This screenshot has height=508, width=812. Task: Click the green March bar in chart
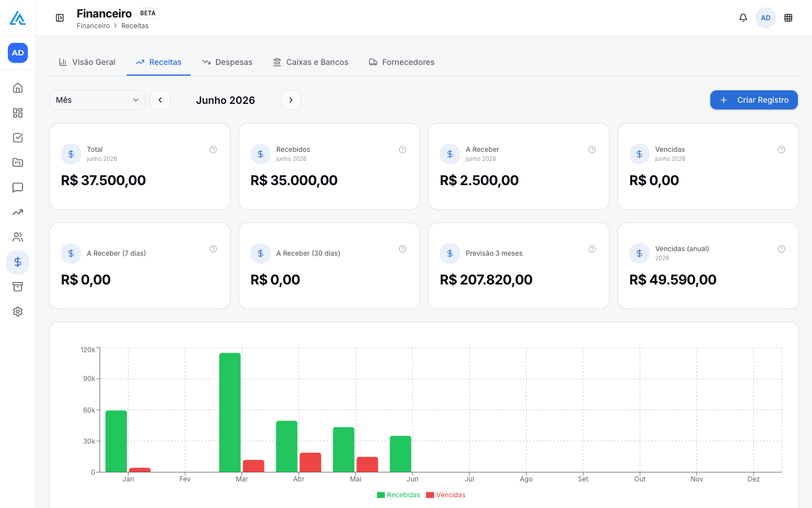230,412
